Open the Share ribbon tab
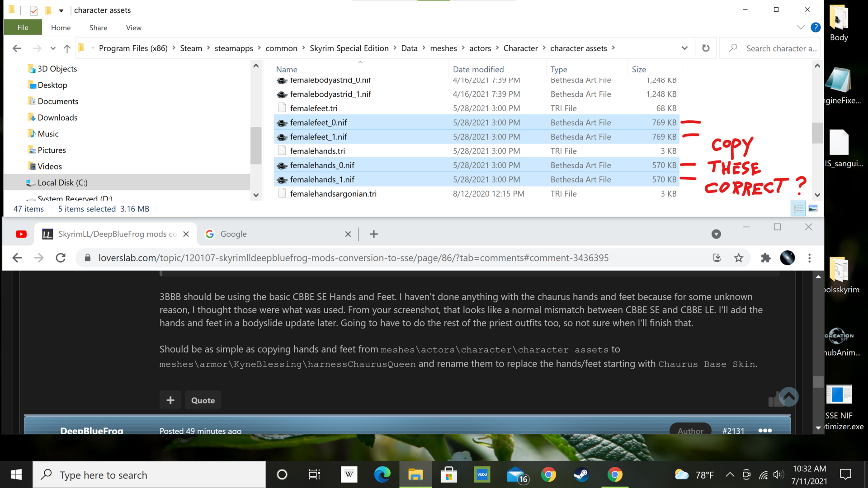The height and width of the screenshot is (488, 868). 98,28
